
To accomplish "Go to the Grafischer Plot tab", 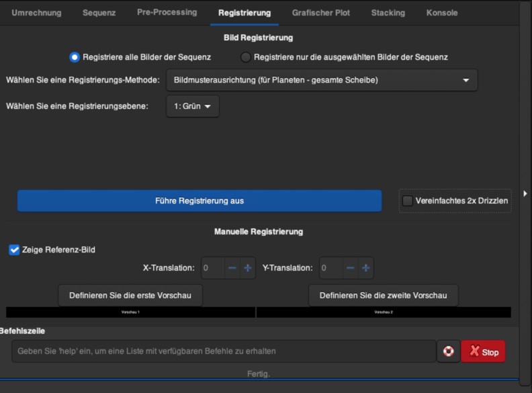I will 320,13.
